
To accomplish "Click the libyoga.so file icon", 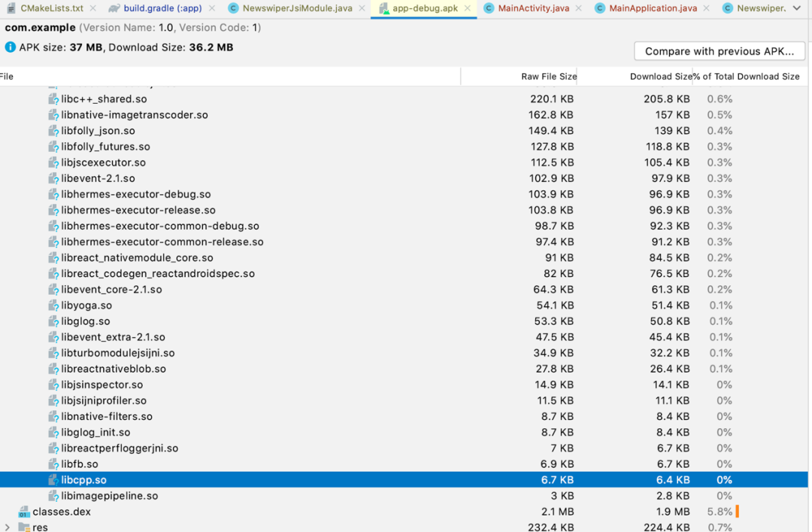I will (x=53, y=306).
